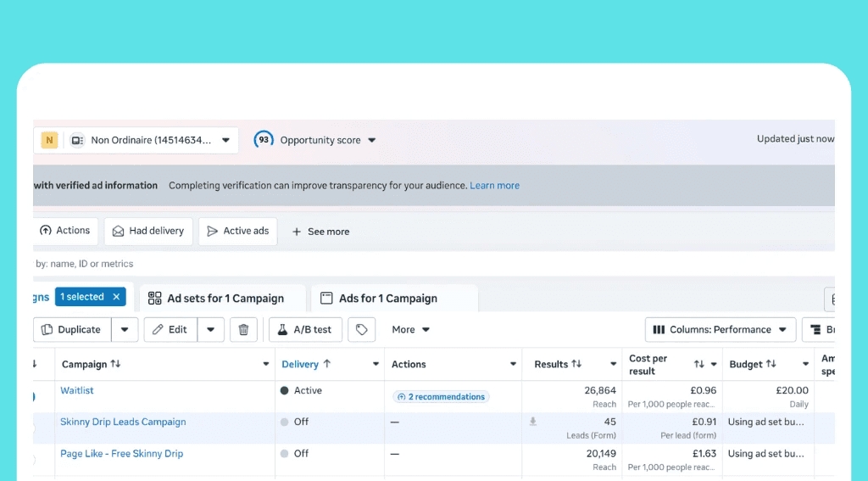The image size is (868, 481).
Task: Sort by the Campaign column header
Action: 92,364
